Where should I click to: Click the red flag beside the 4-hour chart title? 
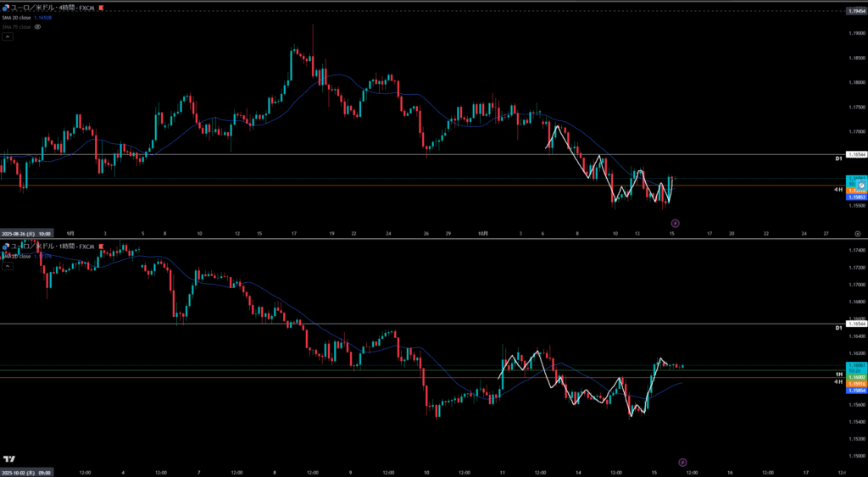tap(103, 8)
